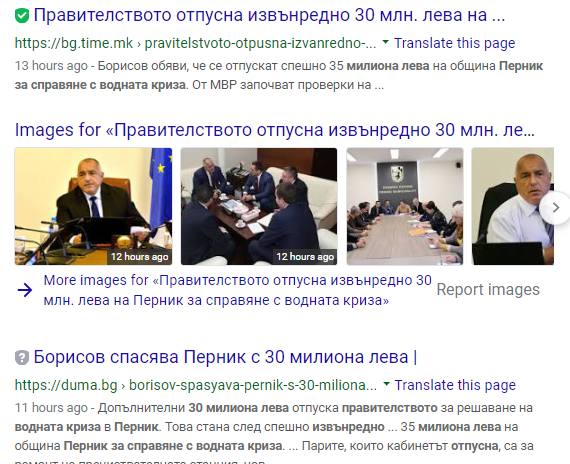Open thumbnail of men at coffee table

tap(259, 206)
